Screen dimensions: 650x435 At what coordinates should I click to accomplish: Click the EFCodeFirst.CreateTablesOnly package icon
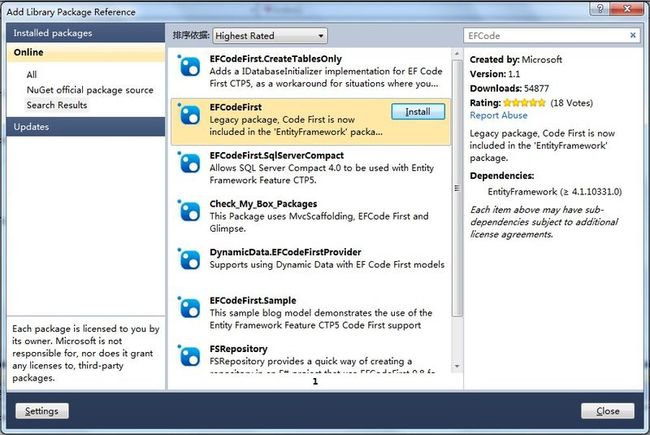[189, 66]
